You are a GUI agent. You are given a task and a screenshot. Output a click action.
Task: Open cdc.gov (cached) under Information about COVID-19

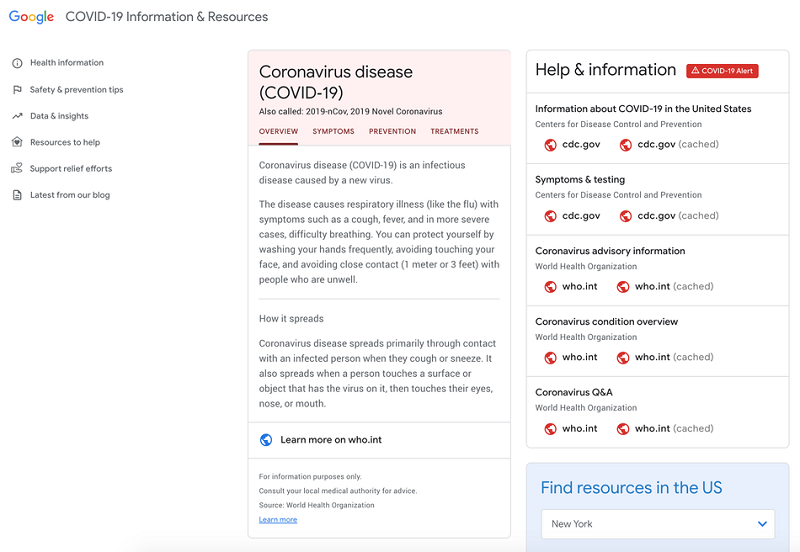pos(677,145)
